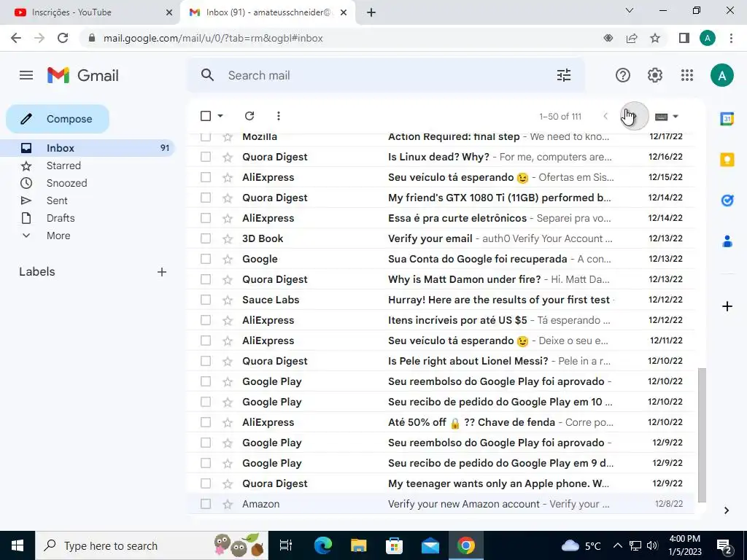The image size is (747, 560).
Task: Click the Windows taskbar search box
Action: [152, 545]
